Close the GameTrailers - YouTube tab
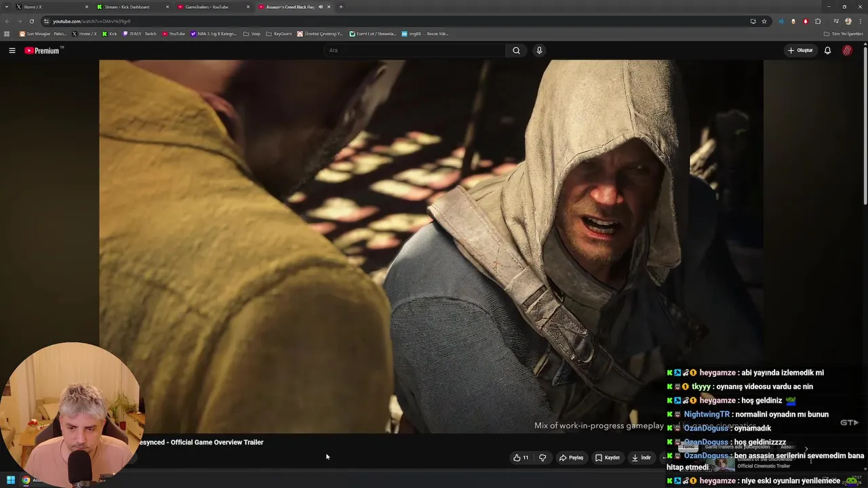868x488 pixels. [x=248, y=7]
